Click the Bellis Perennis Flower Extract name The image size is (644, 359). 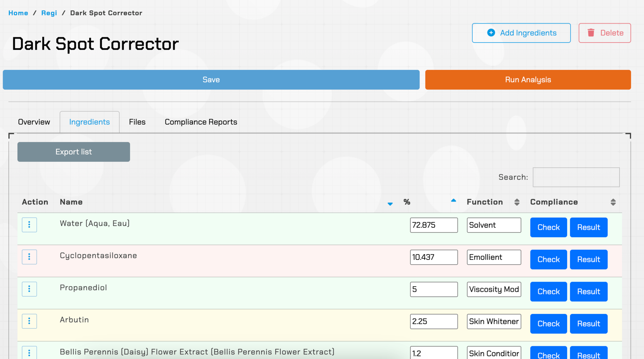tap(197, 352)
